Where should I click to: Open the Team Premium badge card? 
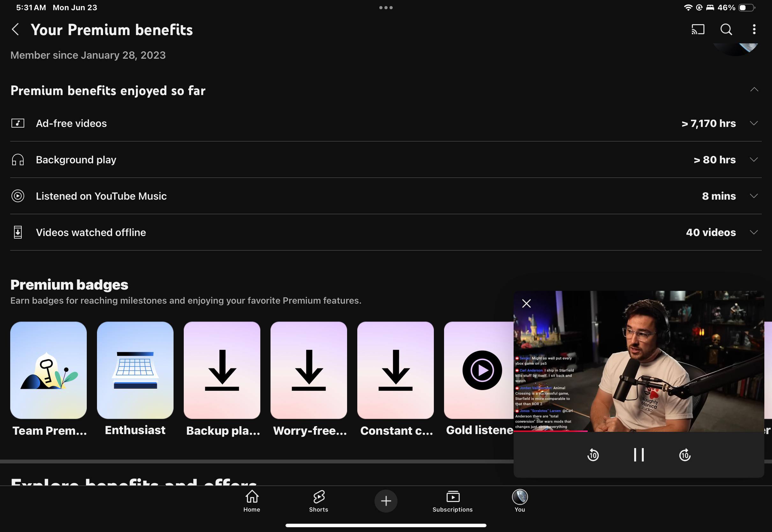(49, 370)
